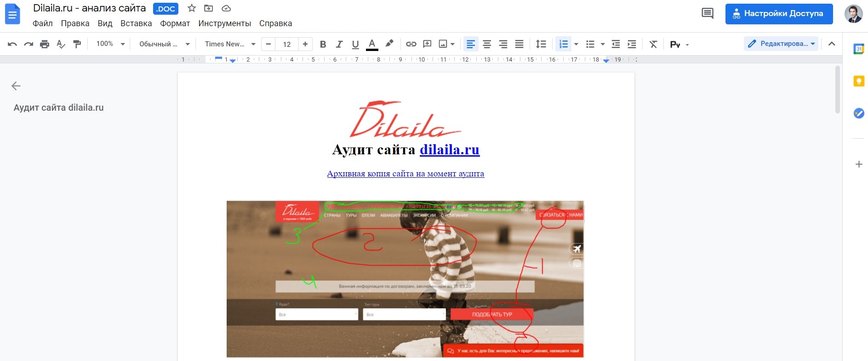
Task: Open the Справка menu
Action: pos(276,23)
